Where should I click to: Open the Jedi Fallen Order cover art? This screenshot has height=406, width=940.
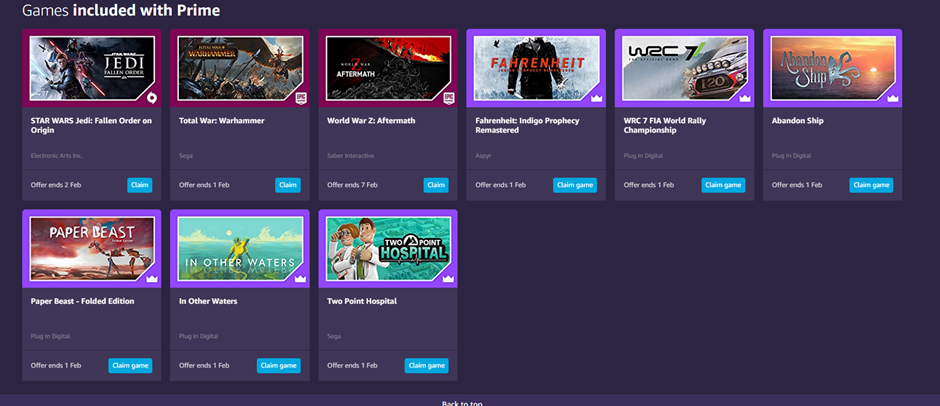[92, 68]
